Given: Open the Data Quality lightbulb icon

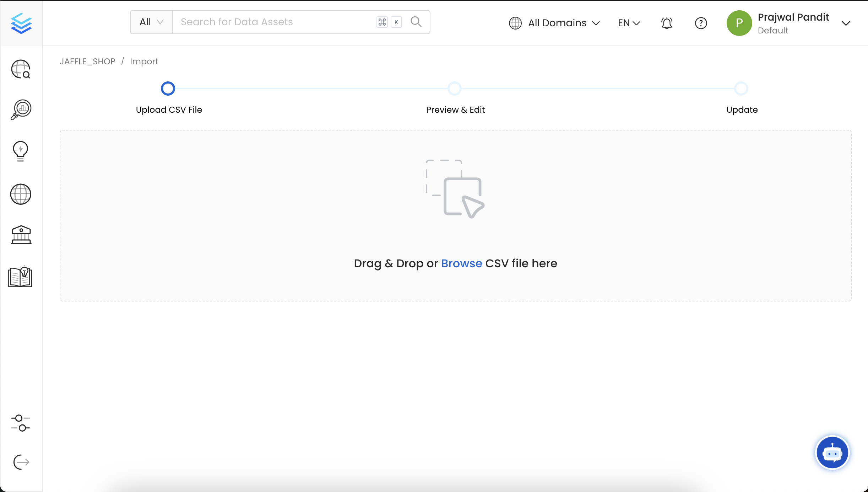Looking at the screenshot, I should click(20, 151).
